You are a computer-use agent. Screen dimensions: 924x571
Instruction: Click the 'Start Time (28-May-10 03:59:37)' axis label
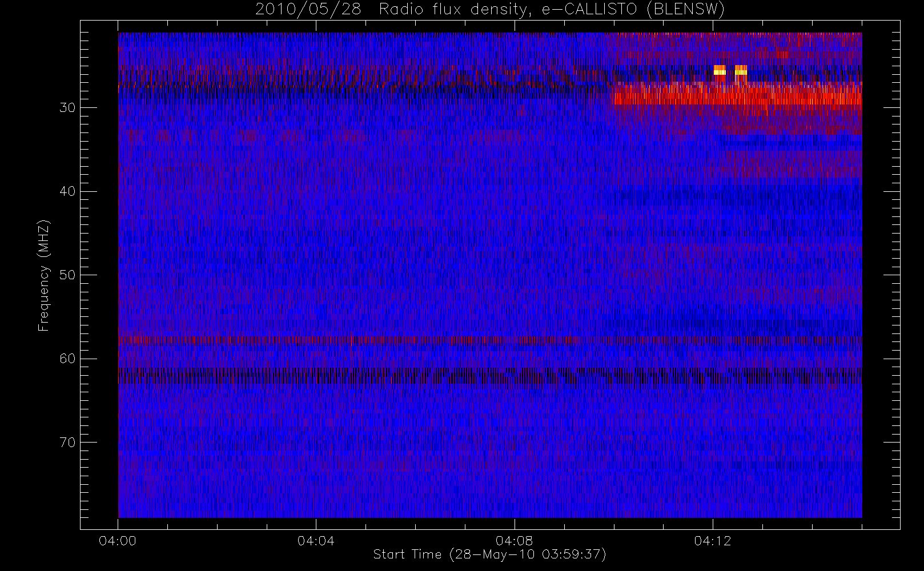[489, 554]
